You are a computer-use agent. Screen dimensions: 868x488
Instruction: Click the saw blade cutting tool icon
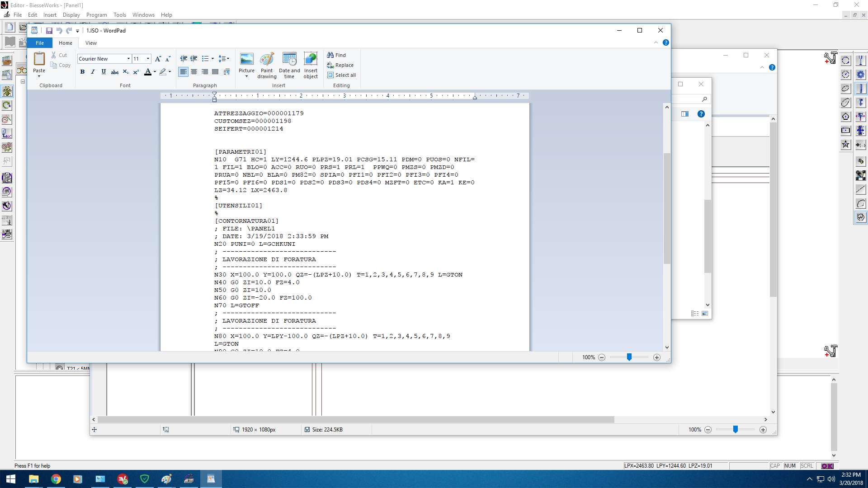click(x=860, y=75)
